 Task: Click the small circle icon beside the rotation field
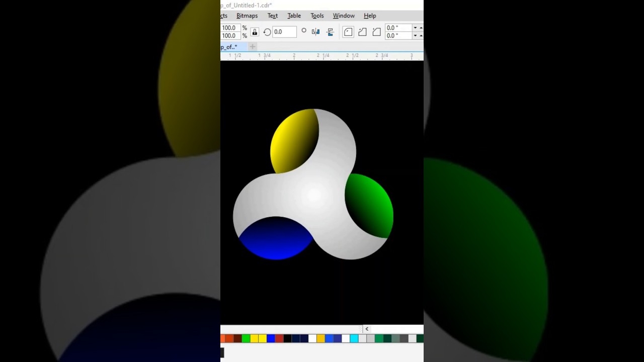point(304,31)
